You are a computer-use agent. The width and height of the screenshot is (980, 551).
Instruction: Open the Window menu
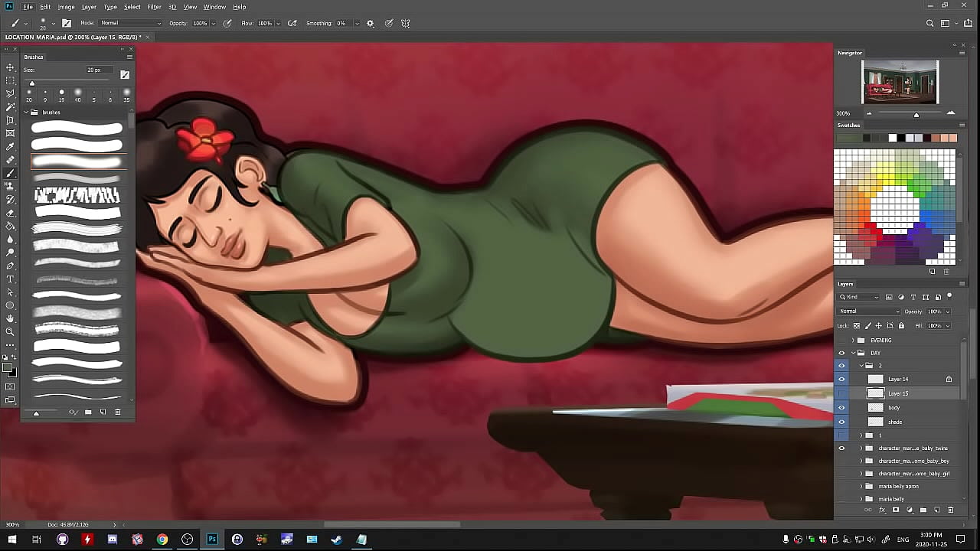pos(214,7)
